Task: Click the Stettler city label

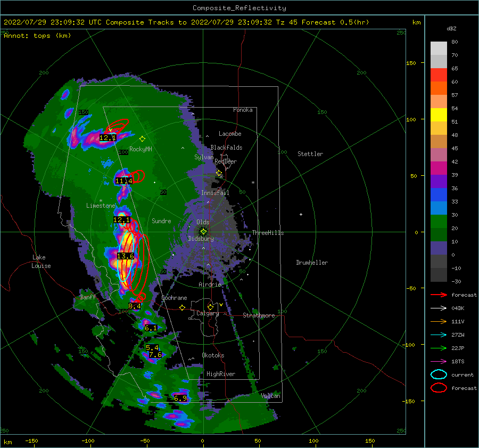Action: [310, 154]
